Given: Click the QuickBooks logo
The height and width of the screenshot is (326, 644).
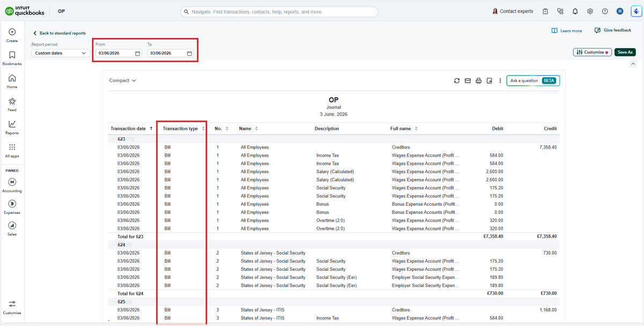Looking at the screenshot, I should tap(25, 11).
